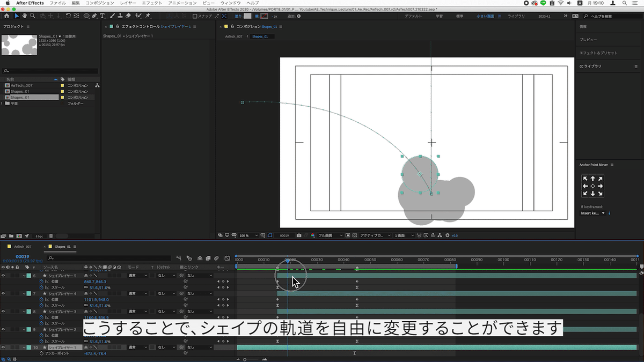The height and width of the screenshot is (362, 644).
Task: Select the Pen tool in the toolbar
Action: tap(94, 16)
